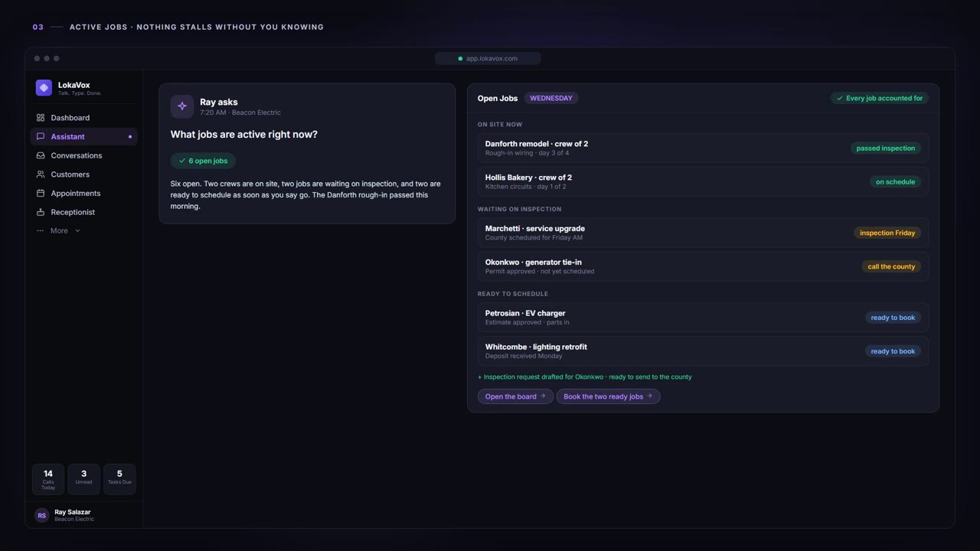Image resolution: width=980 pixels, height=551 pixels.
Task: Click the question What jobs are active right now?
Action: click(x=244, y=135)
